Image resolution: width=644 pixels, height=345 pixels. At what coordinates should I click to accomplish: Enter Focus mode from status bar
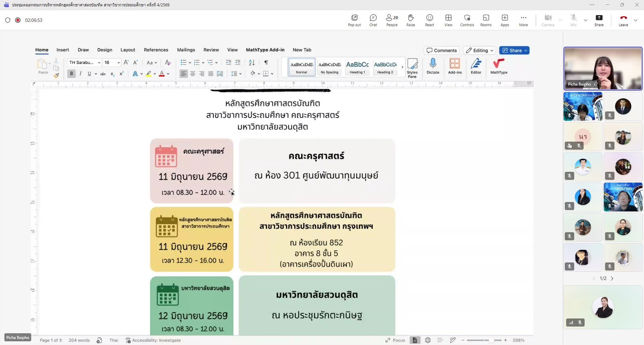[395, 340]
